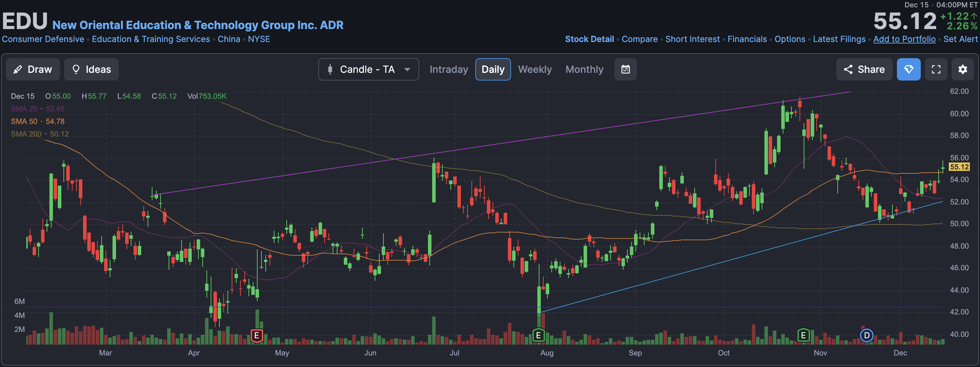Viewport: 980px width, 367px height.
Task: Click Education & Training Services industry link
Action: (x=151, y=39)
